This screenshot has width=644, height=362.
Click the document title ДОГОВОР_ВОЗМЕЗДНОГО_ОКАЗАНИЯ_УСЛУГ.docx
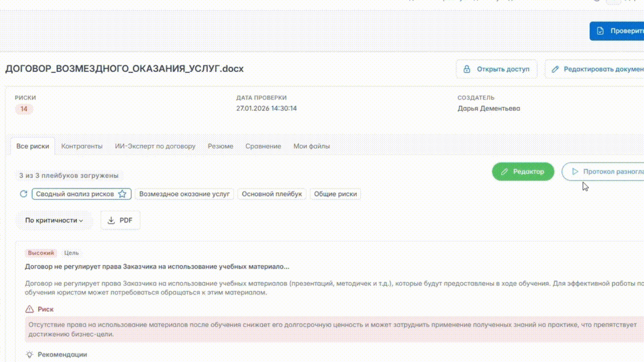125,69
